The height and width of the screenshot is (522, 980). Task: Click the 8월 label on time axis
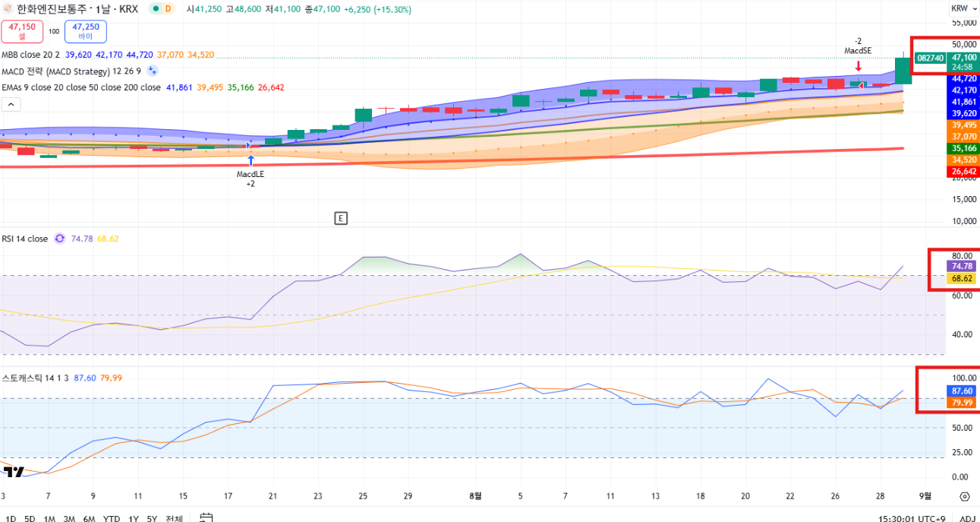coord(475,496)
